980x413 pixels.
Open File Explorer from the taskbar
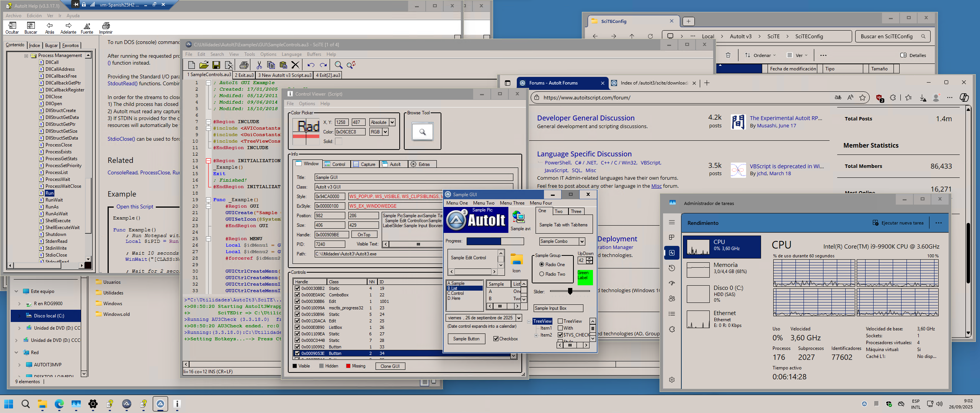coord(42,404)
